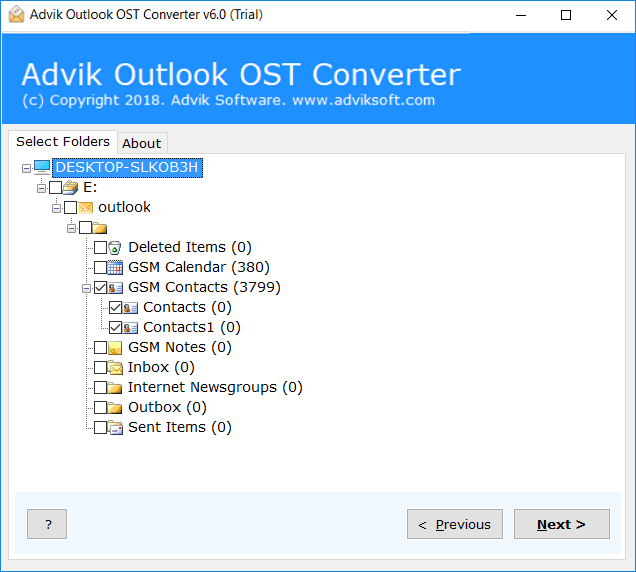Close the Advik OST Converter window
The height and width of the screenshot is (572, 636).
coord(612,15)
